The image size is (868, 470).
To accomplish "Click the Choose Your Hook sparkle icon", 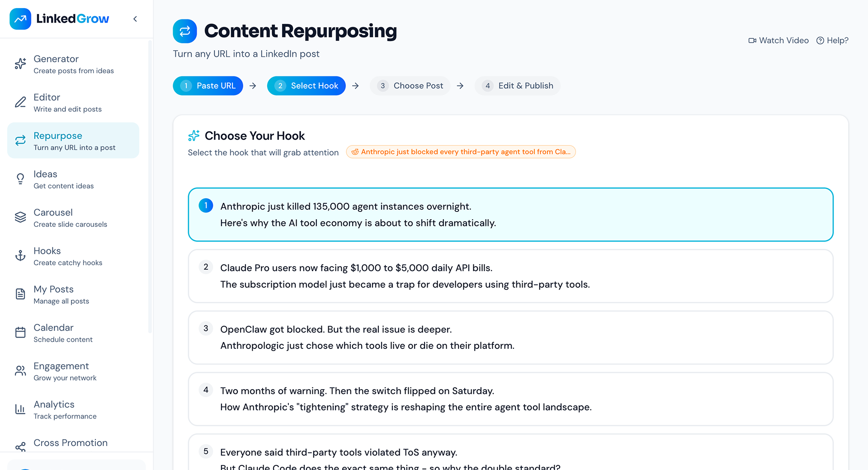I will [x=194, y=136].
